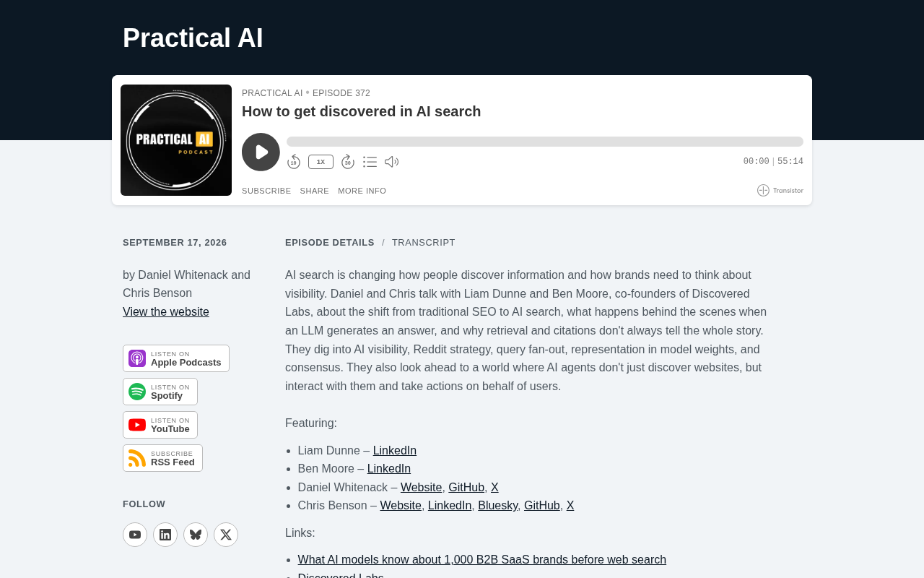Change playback speed from 1X
Screen dimensions: 924x578
[x=321, y=162]
